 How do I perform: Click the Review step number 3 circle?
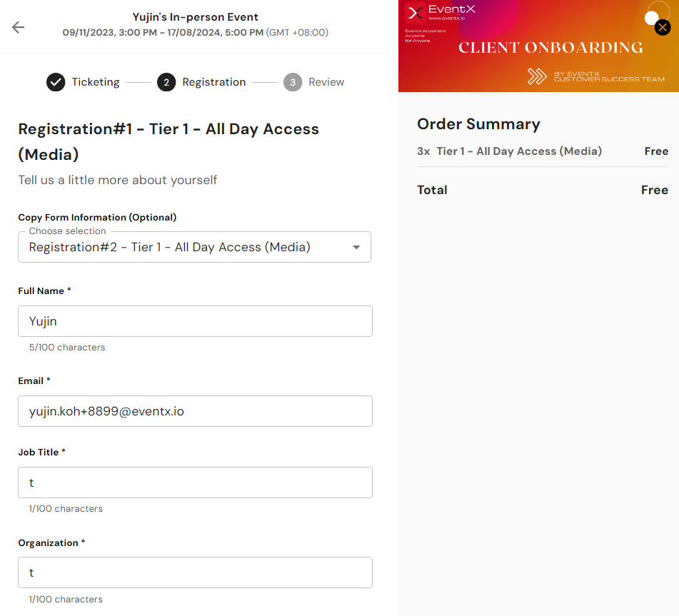293,82
